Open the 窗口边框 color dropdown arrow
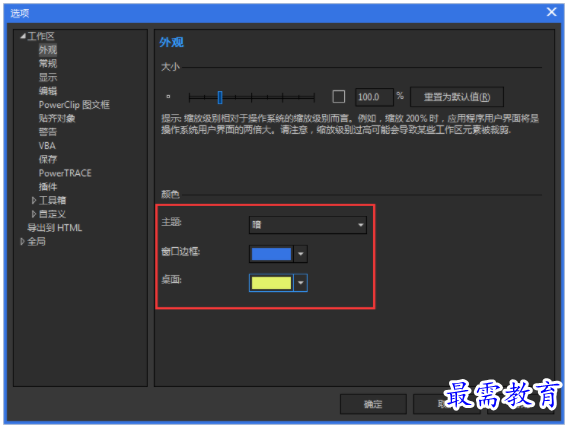The image size is (568, 426). pos(300,254)
